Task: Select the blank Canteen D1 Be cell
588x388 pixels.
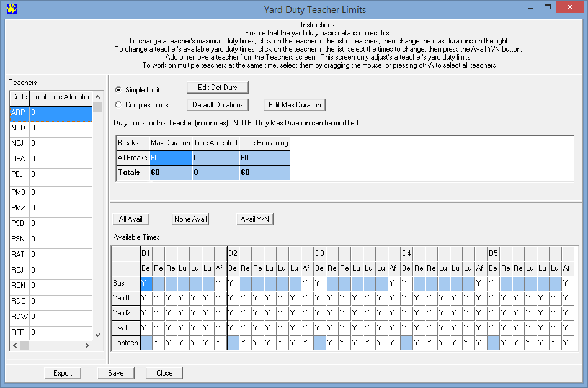Action: point(146,343)
